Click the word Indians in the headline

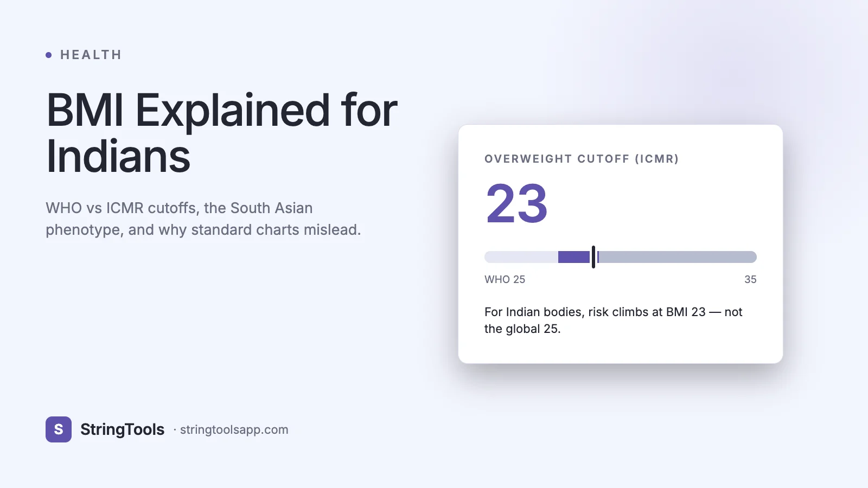click(x=118, y=156)
